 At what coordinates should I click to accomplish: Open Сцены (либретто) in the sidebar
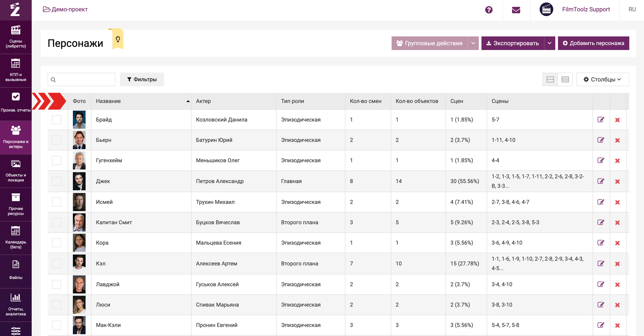pyautogui.click(x=15, y=37)
